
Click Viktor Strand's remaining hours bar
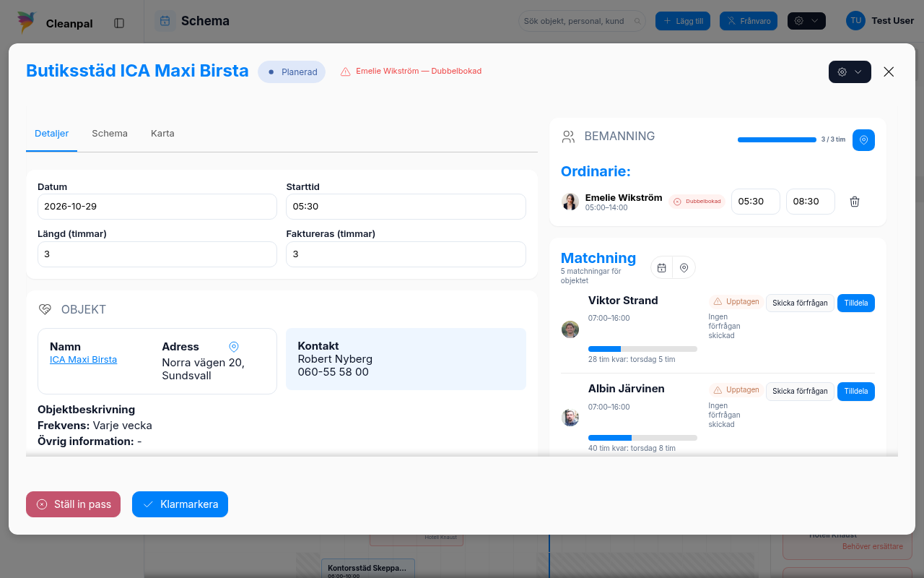[x=642, y=349]
